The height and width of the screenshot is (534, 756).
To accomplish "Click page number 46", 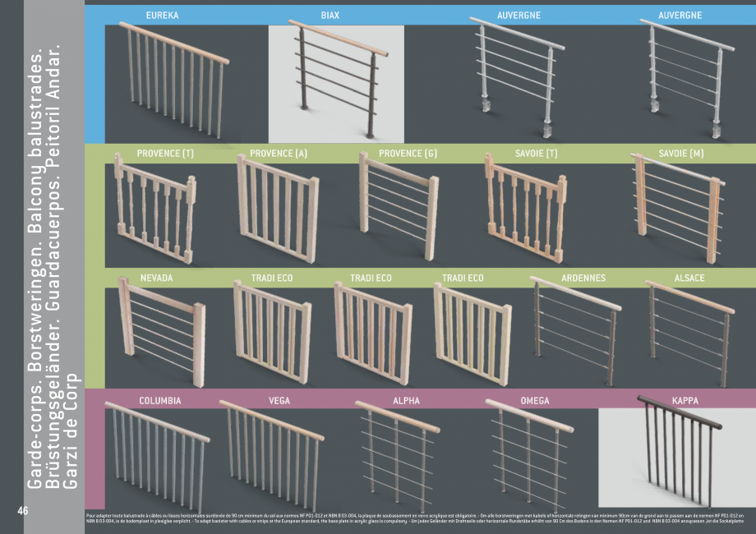I will click(x=24, y=511).
